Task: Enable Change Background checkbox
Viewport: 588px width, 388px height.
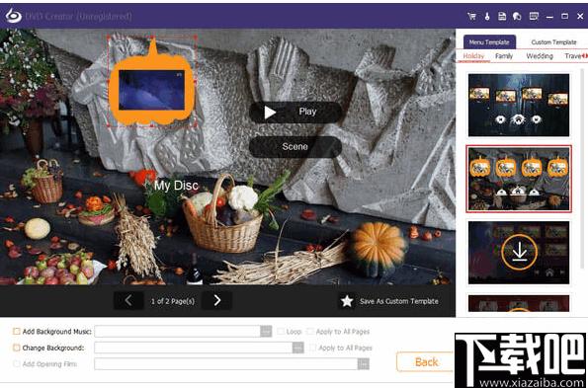Action: click(x=17, y=348)
